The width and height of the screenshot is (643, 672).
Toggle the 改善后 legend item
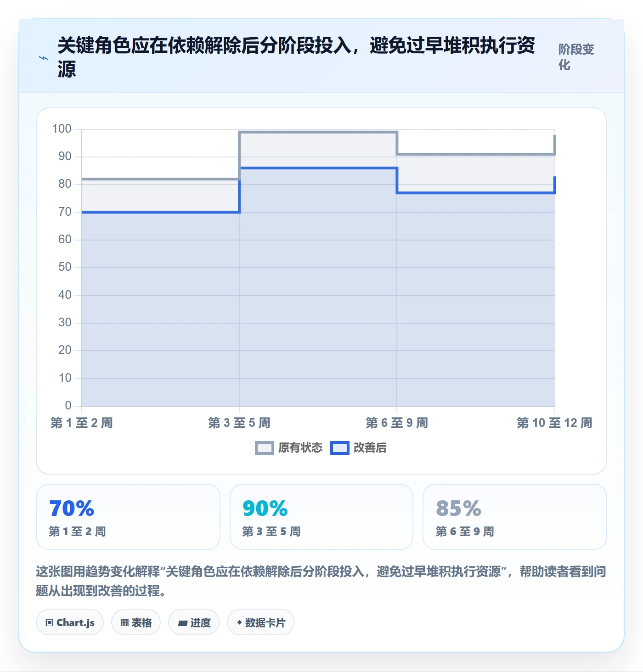[359, 448]
